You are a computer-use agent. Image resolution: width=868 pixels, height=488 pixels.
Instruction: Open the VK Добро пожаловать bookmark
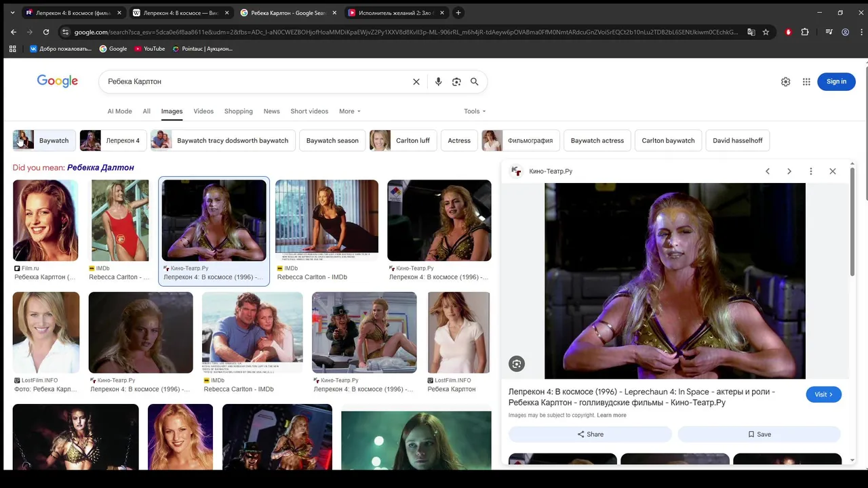tap(60, 49)
